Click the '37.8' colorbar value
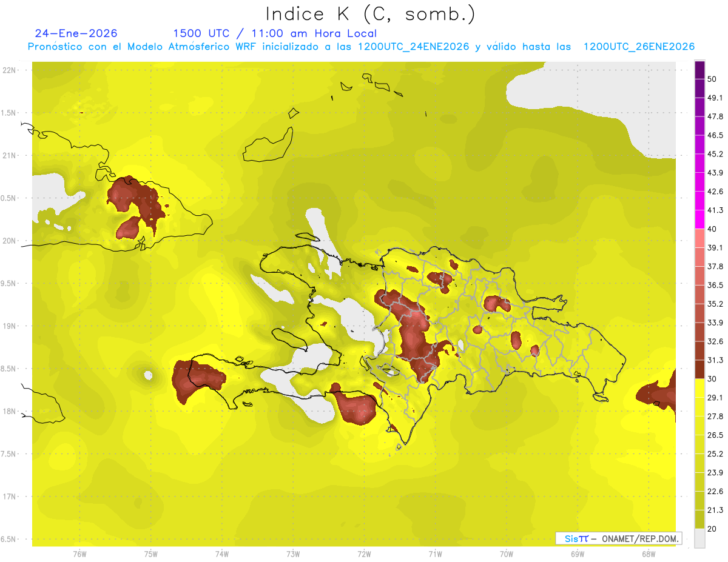The width and height of the screenshot is (728, 562). click(715, 266)
